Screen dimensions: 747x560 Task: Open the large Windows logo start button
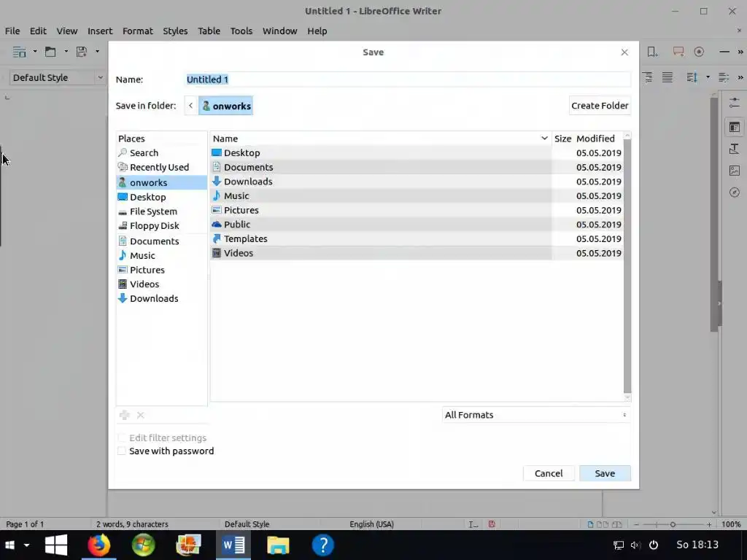pyautogui.click(x=56, y=545)
